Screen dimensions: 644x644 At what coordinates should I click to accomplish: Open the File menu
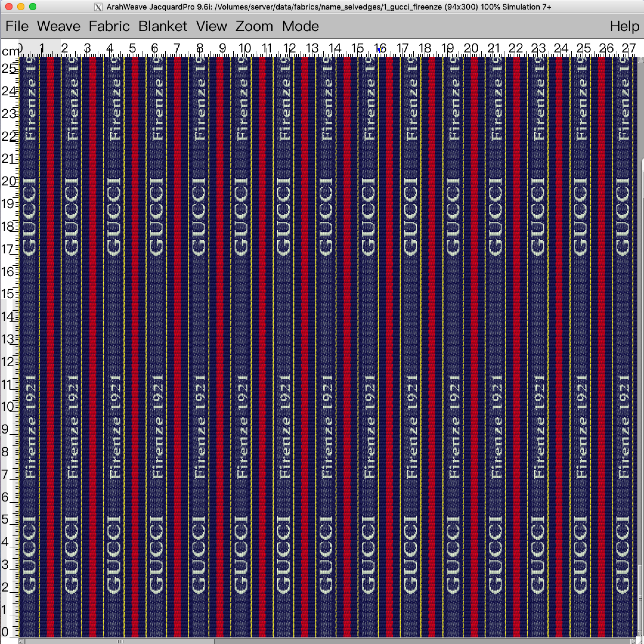click(x=17, y=26)
